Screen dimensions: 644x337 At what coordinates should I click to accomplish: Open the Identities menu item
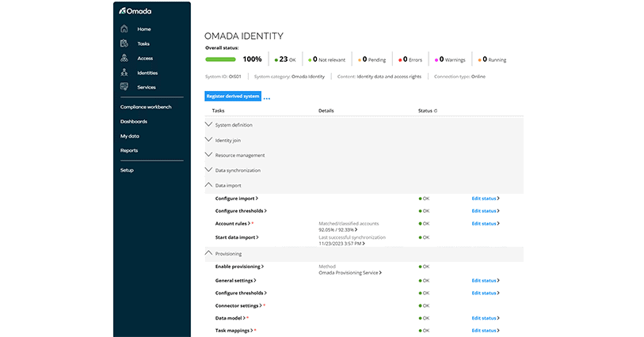(x=147, y=73)
